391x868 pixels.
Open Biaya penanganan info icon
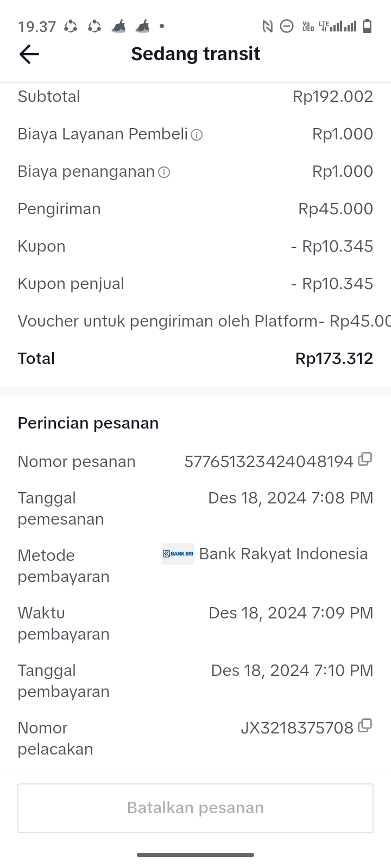(x=164, y=173)
